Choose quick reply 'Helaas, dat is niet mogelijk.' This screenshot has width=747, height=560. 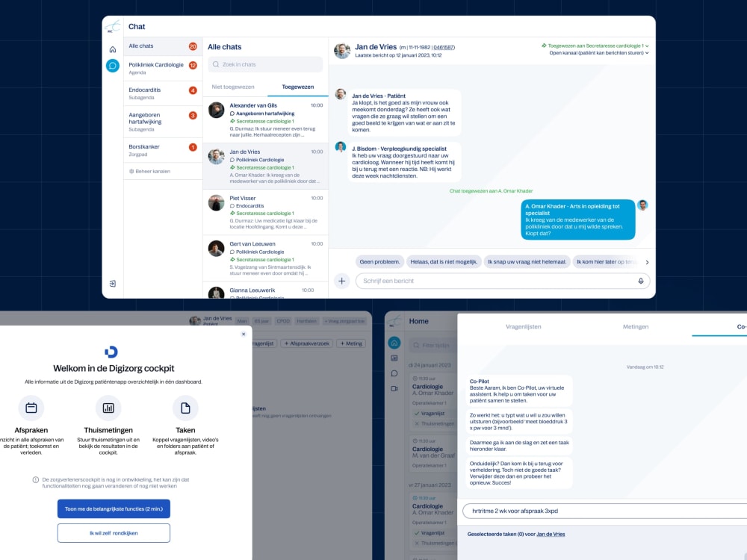[x=444, y=262]
